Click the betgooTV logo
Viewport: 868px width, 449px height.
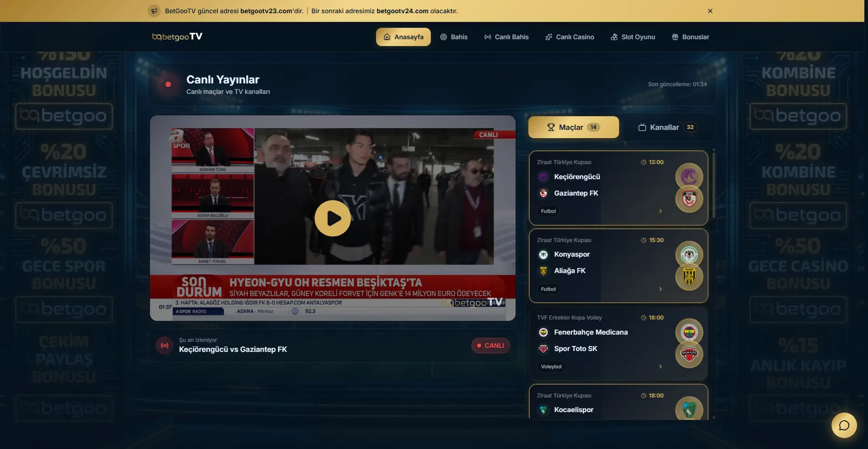coord(177,36)
